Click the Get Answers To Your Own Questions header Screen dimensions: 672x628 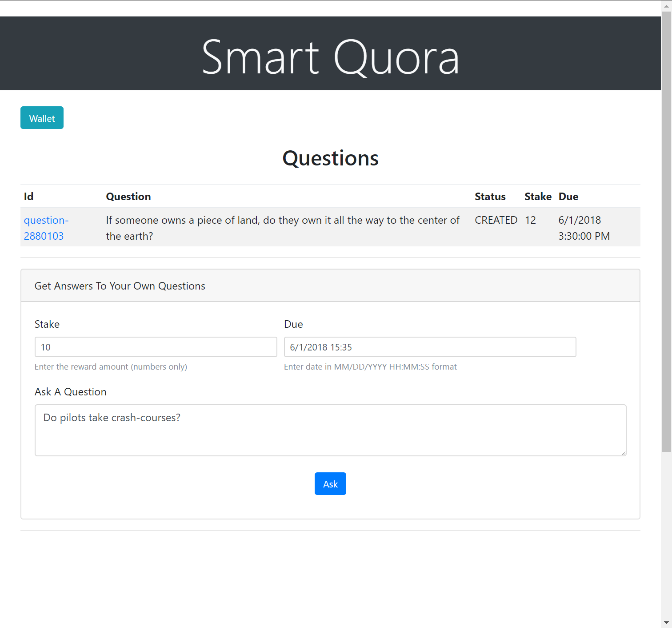tap(120, 286)
